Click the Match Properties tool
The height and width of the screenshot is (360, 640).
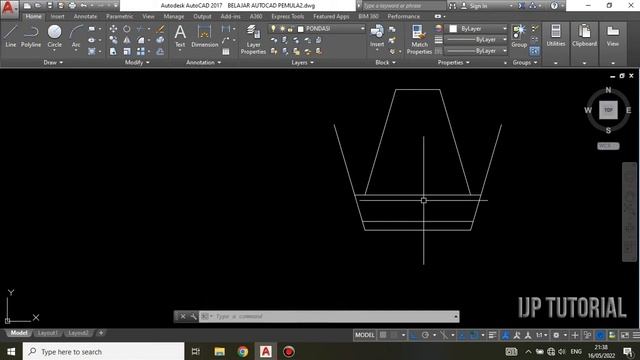[419, 39]
